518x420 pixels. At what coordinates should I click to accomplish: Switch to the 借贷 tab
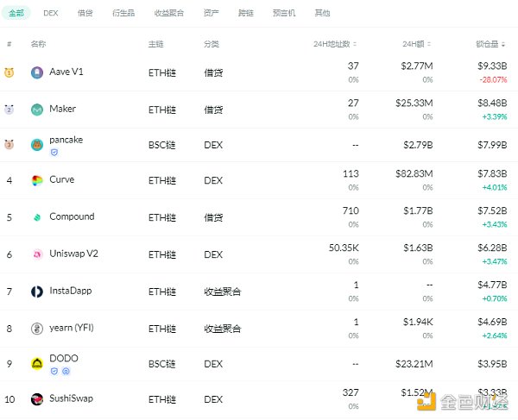click(85, 14)
